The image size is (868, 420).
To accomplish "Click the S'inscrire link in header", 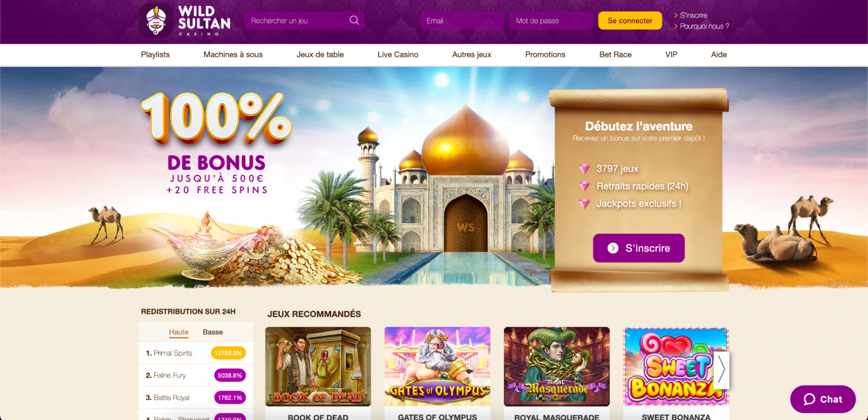I will click(x=693, y=15).
